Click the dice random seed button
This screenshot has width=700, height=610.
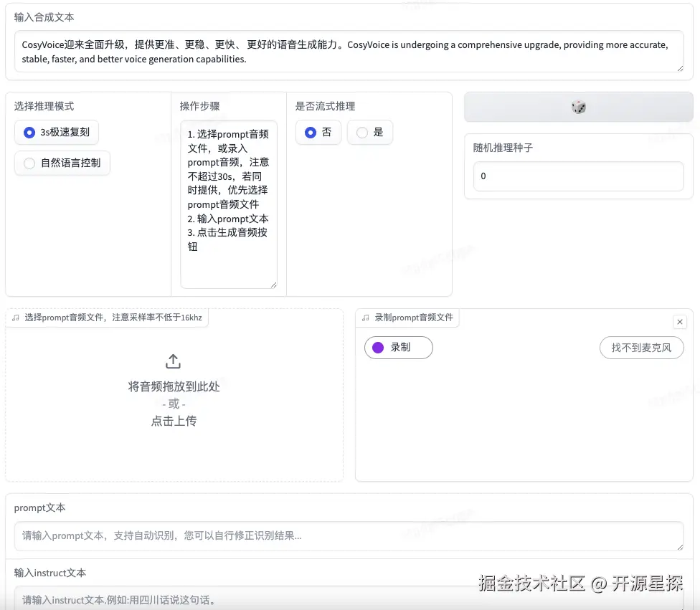tap(579, 107)
